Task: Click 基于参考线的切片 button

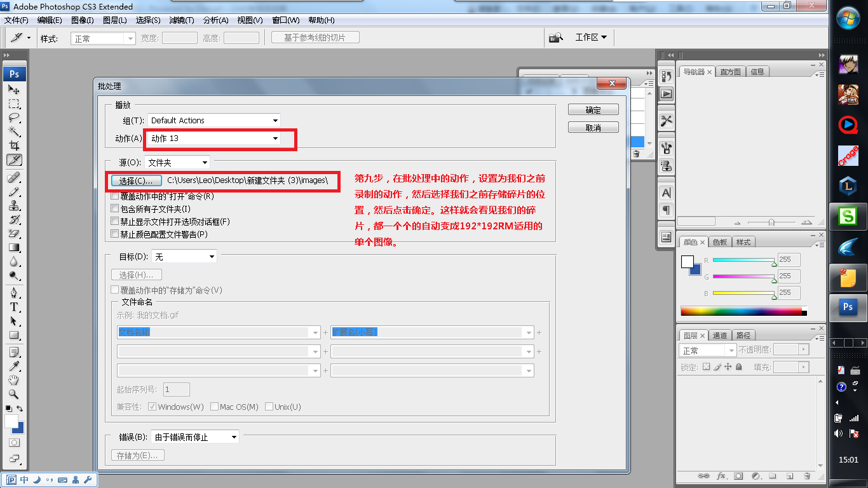Action: (315, 37)
